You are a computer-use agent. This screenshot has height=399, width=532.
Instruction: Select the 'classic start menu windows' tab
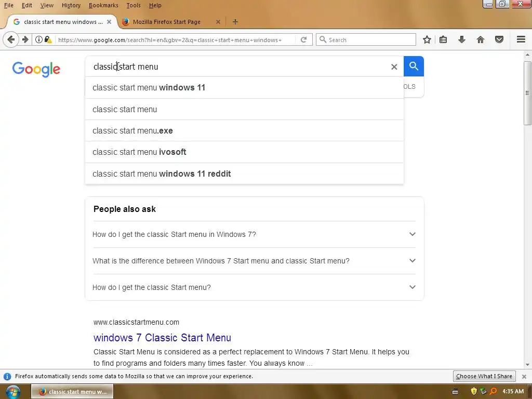62,22
